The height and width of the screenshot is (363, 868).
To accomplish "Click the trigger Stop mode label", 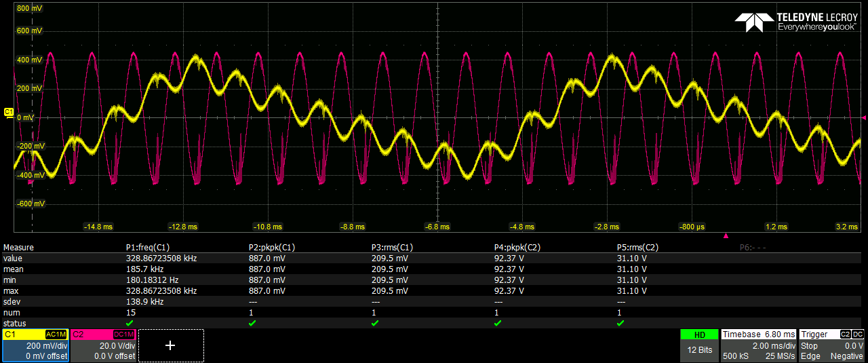I will tap(809, 346).
